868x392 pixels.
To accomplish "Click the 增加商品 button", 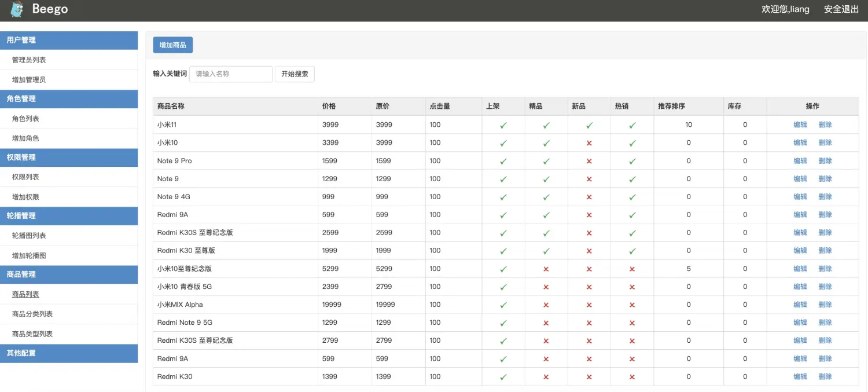I will click(172, 45).
